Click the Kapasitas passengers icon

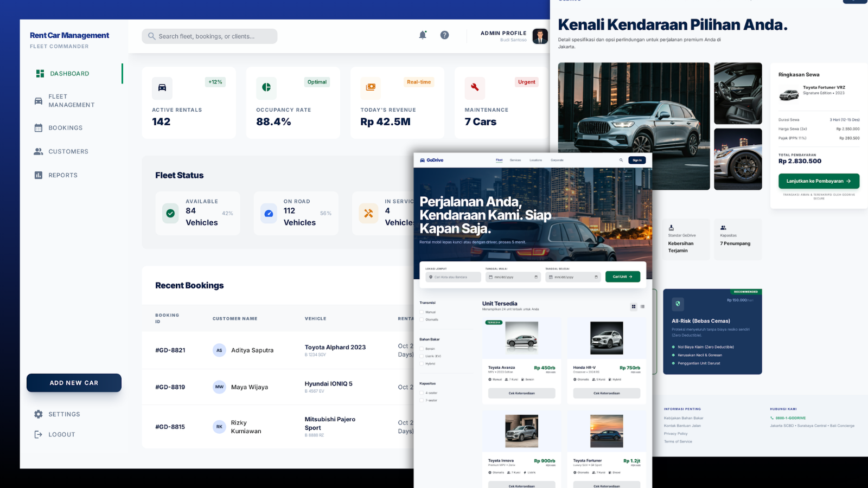pos(723,228)
